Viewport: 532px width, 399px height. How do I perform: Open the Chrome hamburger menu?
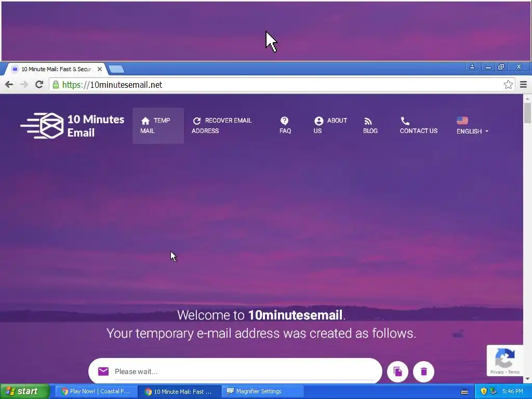pyautogui.click(x=523, y=85)
